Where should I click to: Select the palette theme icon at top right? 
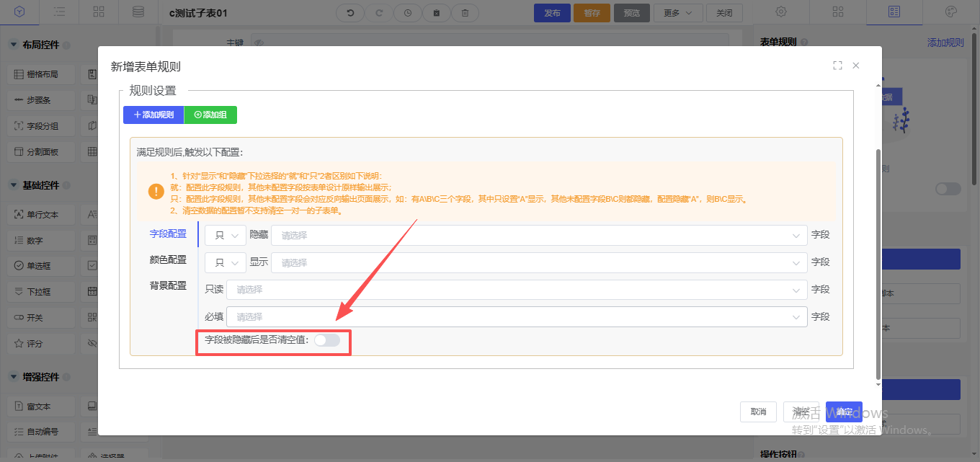tap(950, 12)
